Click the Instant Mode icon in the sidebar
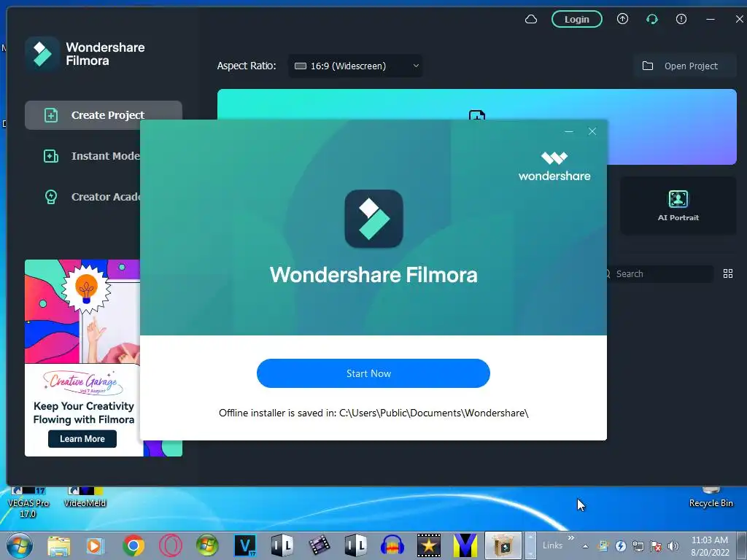The image size is (747, 560). (x=51, y=156)
